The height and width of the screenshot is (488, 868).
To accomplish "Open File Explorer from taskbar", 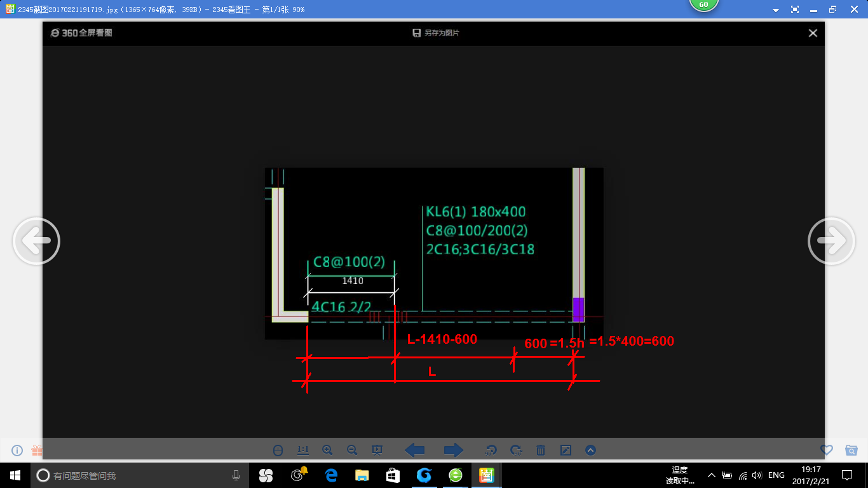I will pyautogui.click(x=362, y=475).
